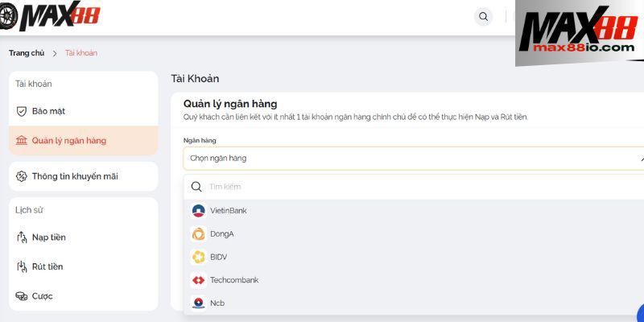644x322 pixels.
Task: Click the MAX88 logo at top left
Action: pos(49,15)
